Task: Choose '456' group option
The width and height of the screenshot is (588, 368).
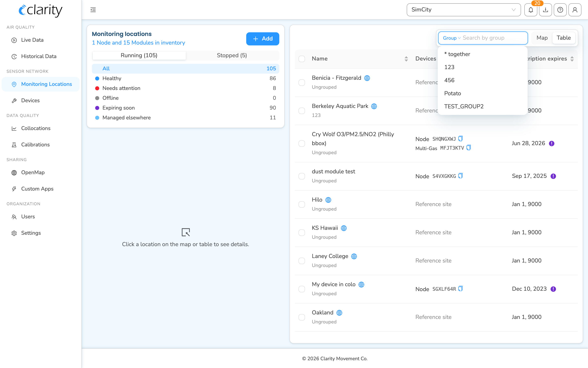Action: tap(482, 80)
